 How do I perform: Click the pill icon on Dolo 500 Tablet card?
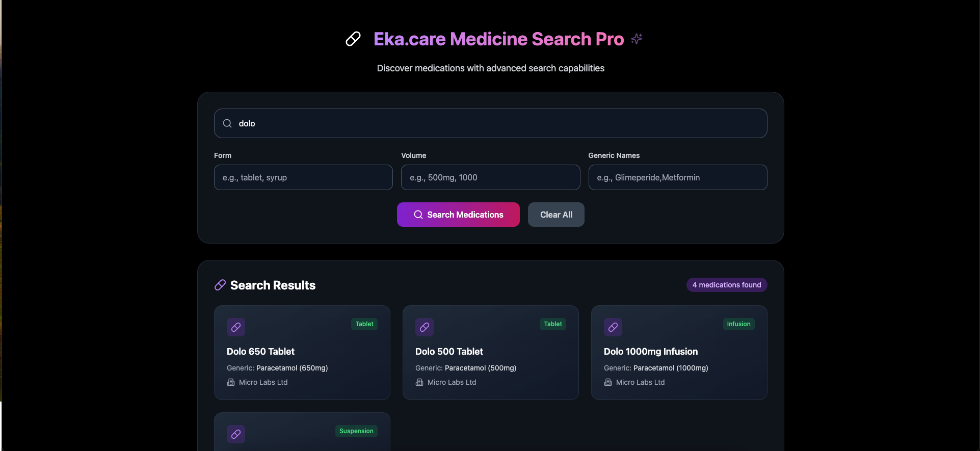point(425,327)
